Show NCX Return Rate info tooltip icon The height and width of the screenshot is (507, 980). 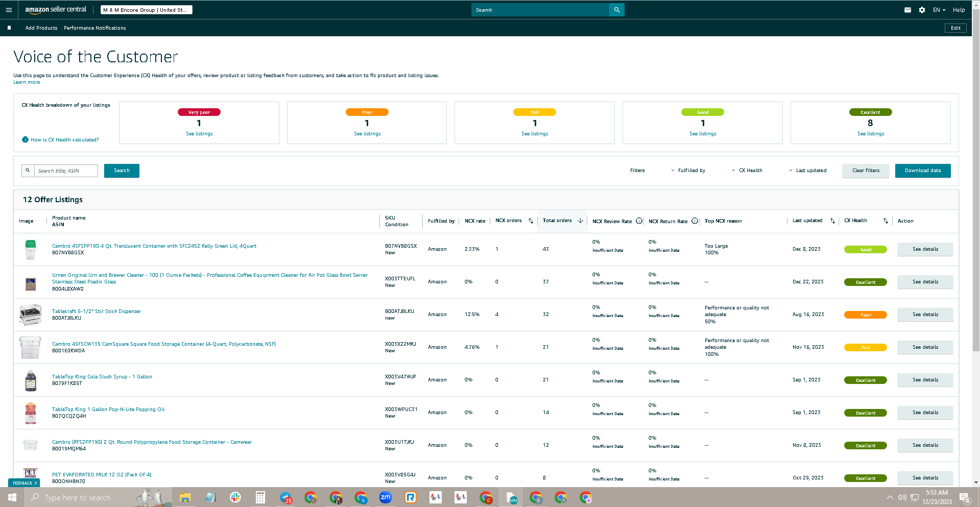tap(695, 221)
